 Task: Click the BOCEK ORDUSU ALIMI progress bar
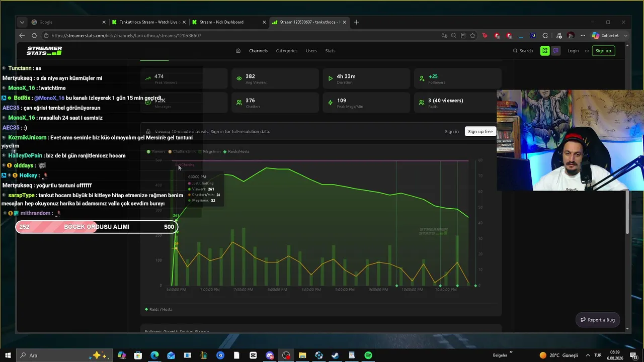97,227
